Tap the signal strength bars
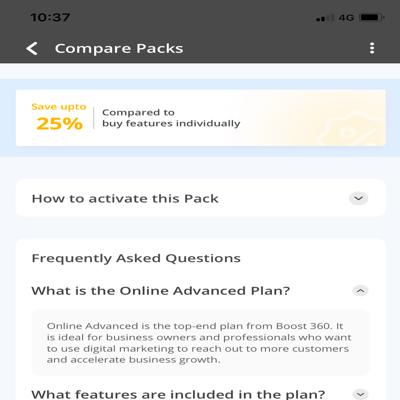400x400 pixels. click(x=325, y=18)
